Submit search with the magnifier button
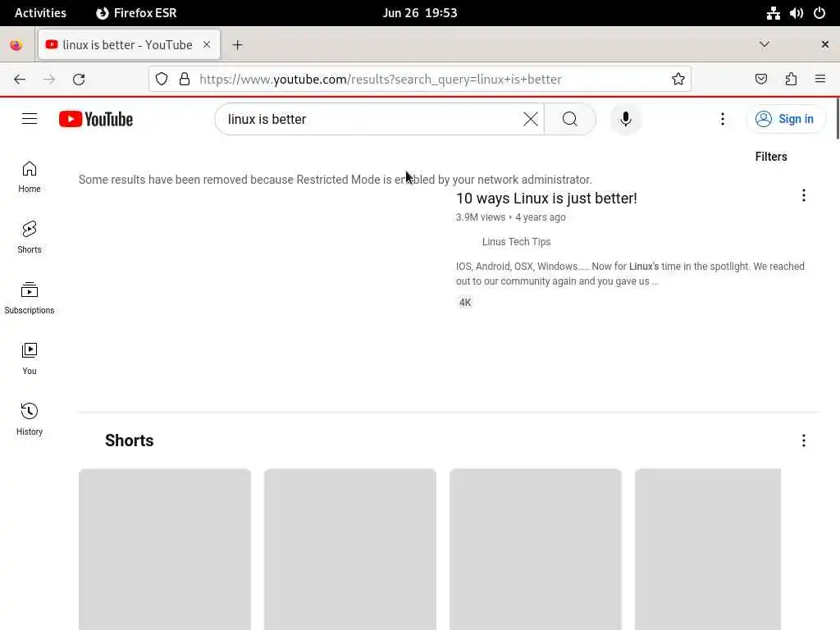Viewport: 840px width, 630px height. (570, 119)
